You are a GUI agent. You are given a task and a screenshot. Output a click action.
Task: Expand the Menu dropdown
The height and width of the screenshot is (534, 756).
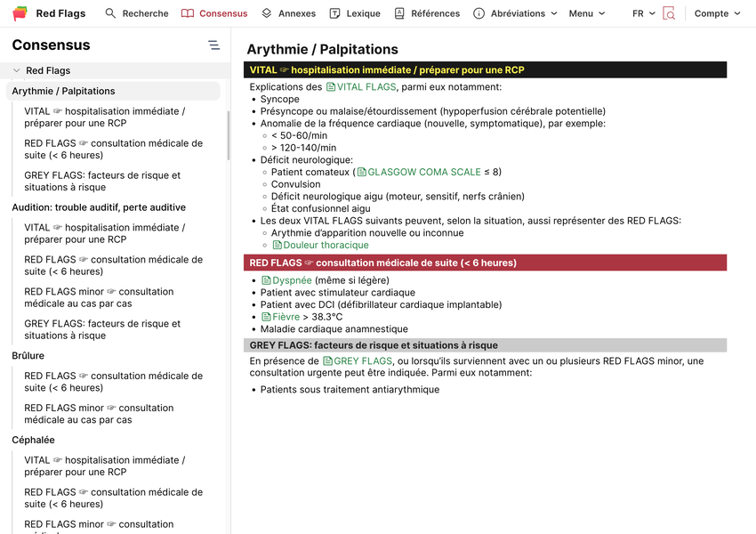click(x=587, y=13)
